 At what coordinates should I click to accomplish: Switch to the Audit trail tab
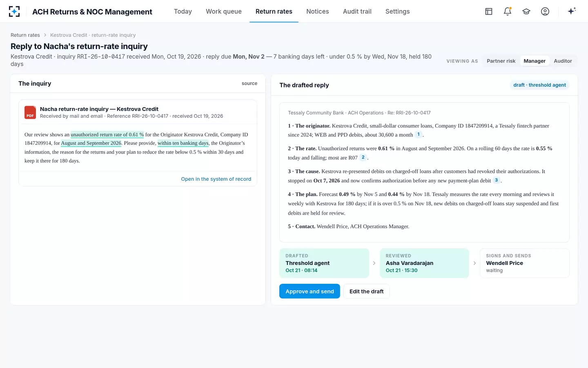click(x=357, y=11)
